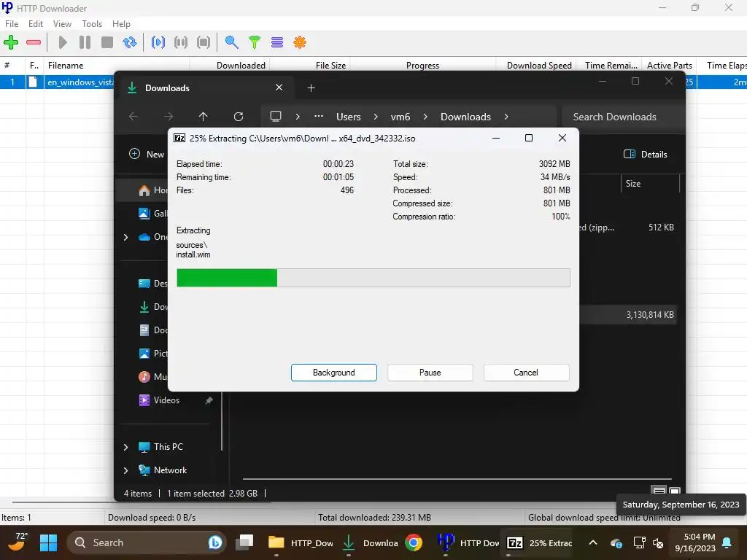Viewport: 747px width, 560px height.
Task: Sort by Downloaded column header
Action: coord(230,65)
